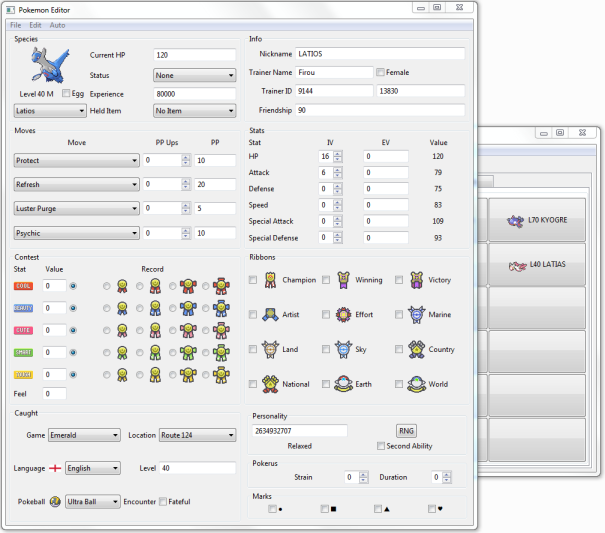605x533 pixels.
Task: Click the Marine ribbon icon
Action: (x=417, y=315)
